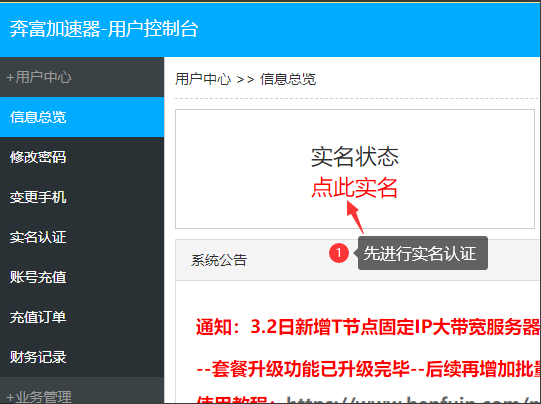541x404 pixels.
Task: Click the 实名状态 heading
Action: point(355,157)
